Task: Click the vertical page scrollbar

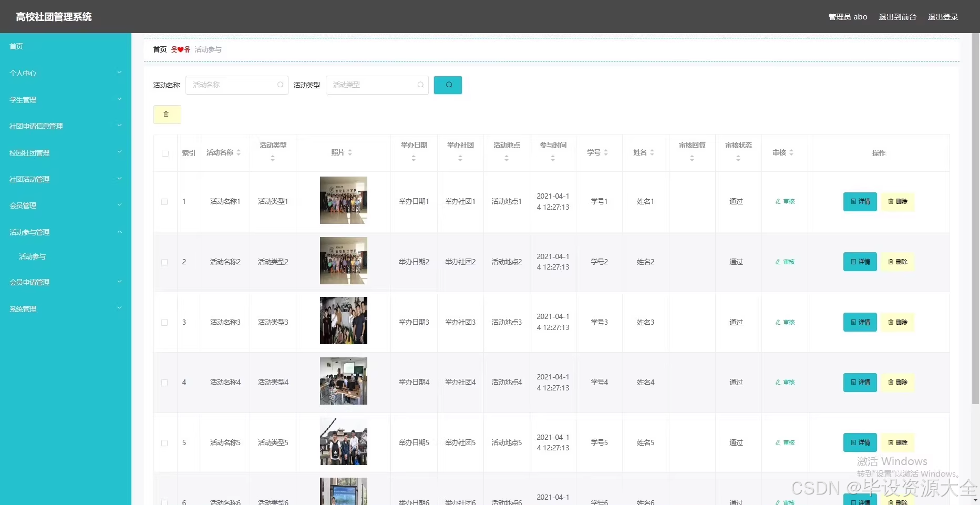Action: (976, 219)
